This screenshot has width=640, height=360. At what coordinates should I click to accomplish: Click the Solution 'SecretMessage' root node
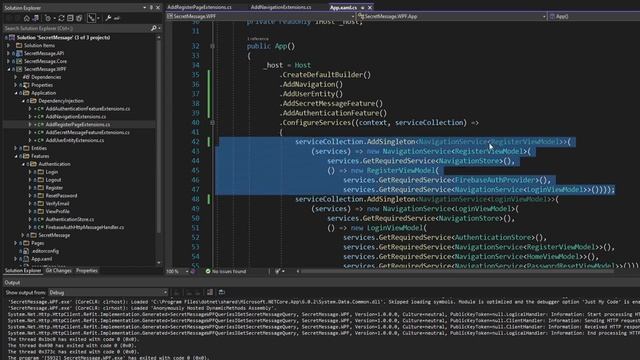pos(63,38)
